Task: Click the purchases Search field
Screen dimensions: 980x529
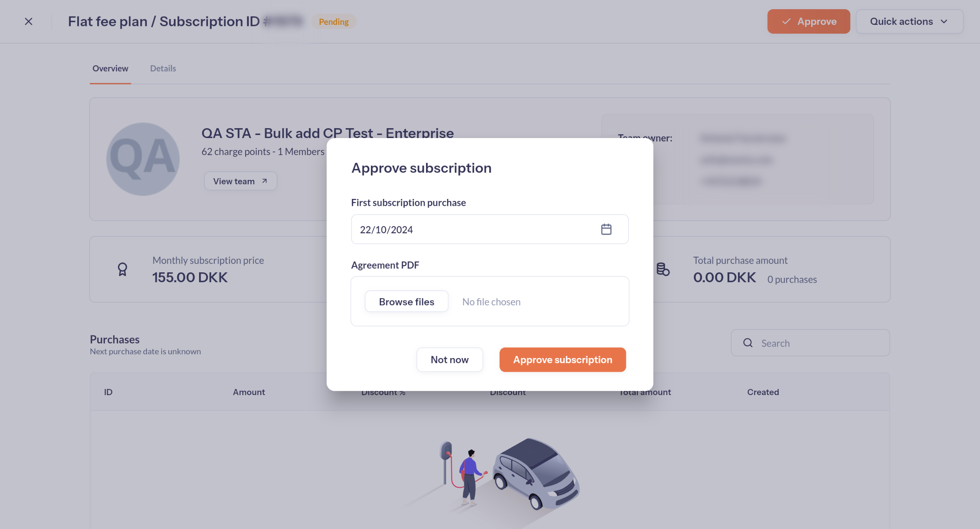Action: click(x=810, y=343)
